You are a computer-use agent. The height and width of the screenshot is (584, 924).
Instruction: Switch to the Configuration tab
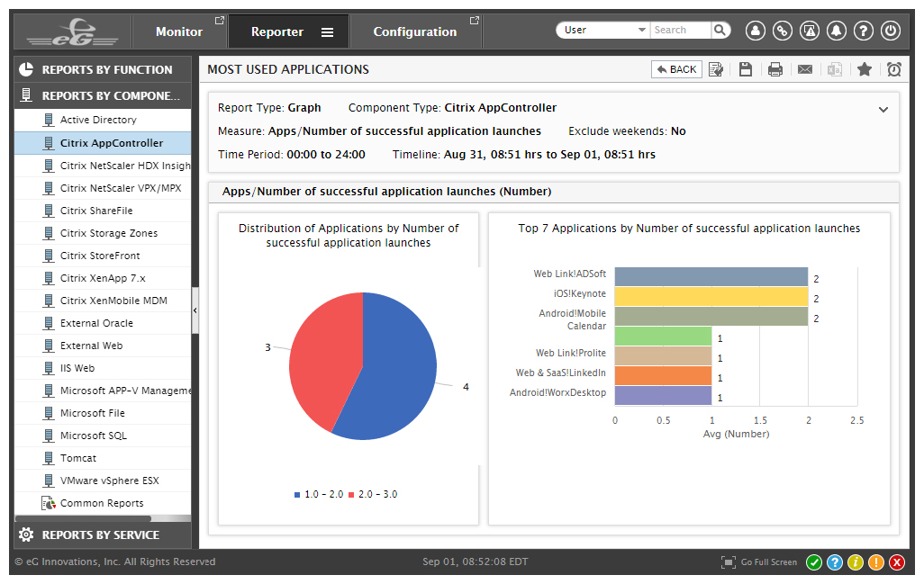tap(415, 31)
